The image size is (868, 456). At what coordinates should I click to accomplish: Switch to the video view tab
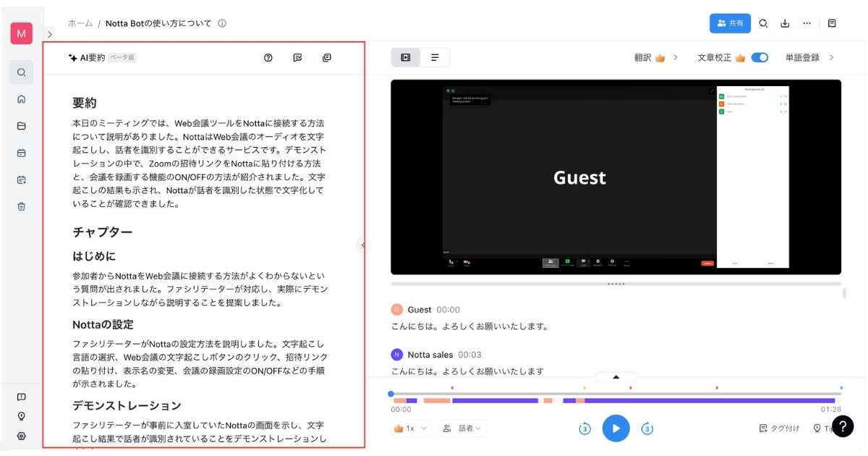[406, 57]
